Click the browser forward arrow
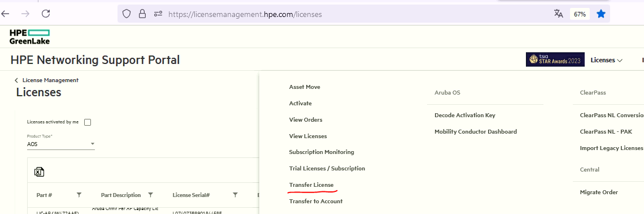This screenshot has width=644, height=214. click(x=25, y=14)
